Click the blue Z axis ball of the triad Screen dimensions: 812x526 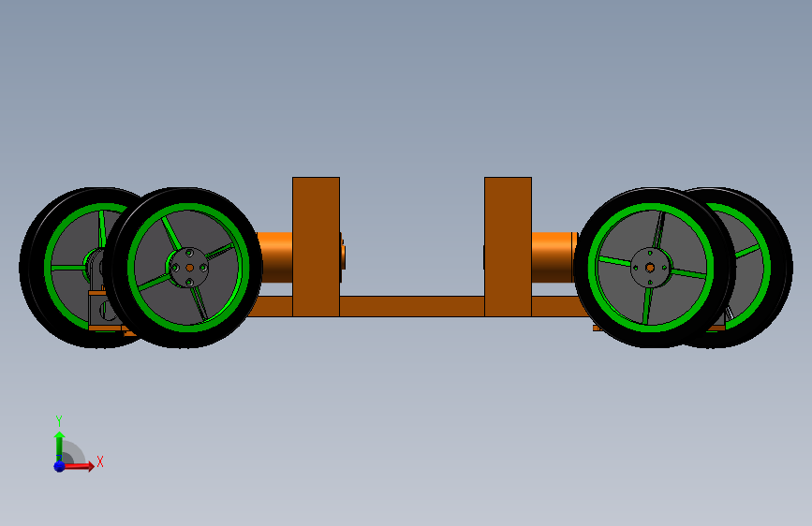60,466
